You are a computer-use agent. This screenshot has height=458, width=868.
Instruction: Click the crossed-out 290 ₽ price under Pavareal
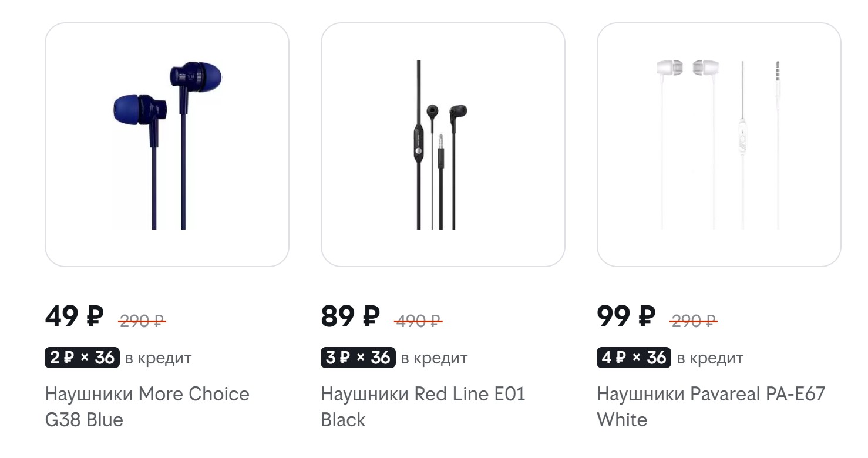pos(694,321)
